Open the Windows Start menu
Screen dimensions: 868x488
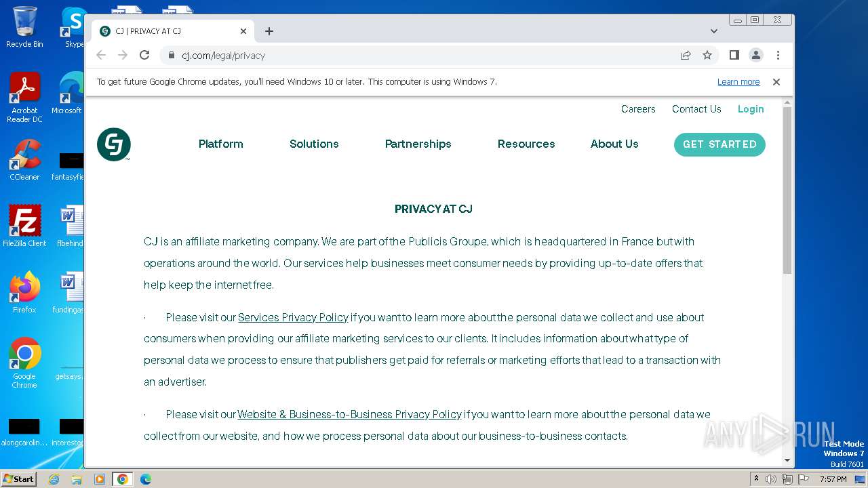(19, 479)
